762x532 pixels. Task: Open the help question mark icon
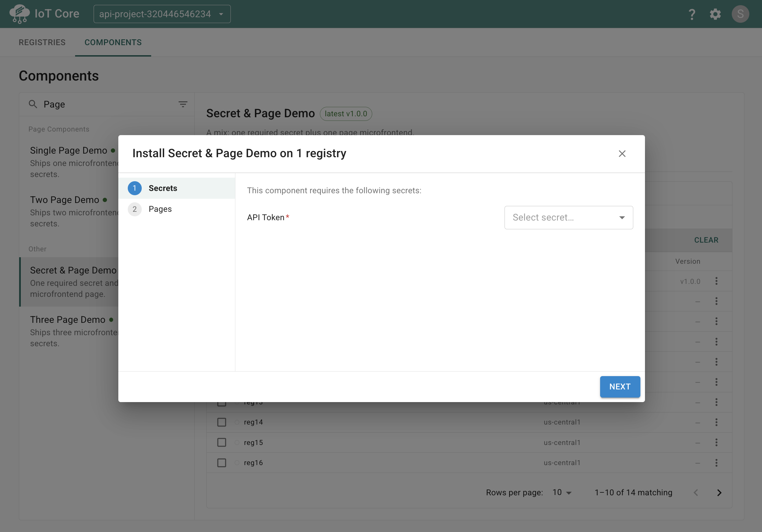692,14
